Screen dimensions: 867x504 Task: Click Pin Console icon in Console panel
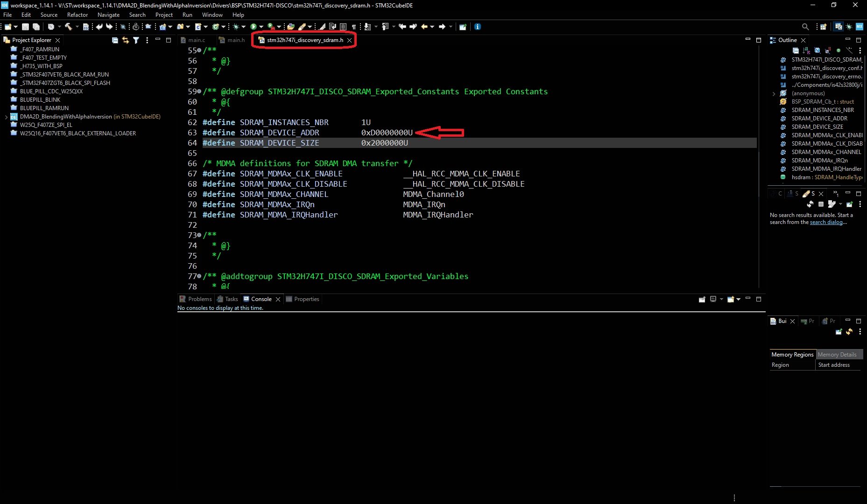click(x=702, y=299)
